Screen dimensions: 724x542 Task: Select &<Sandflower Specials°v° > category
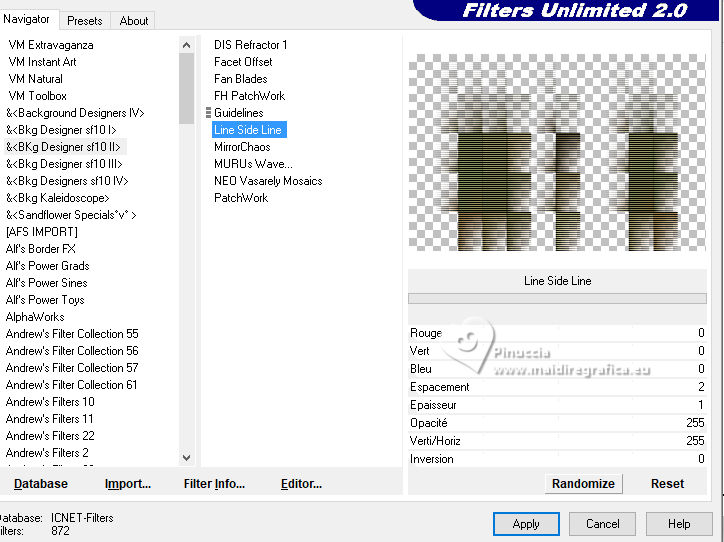(71, 215)
